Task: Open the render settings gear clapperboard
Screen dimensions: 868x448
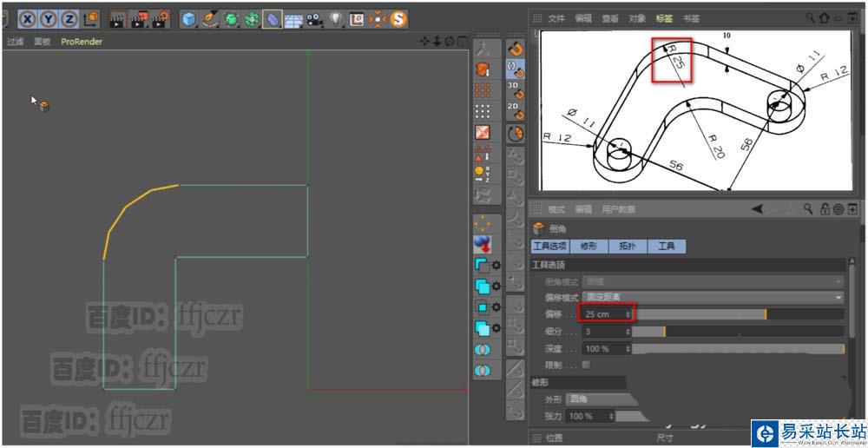Action: coord(161,19)
